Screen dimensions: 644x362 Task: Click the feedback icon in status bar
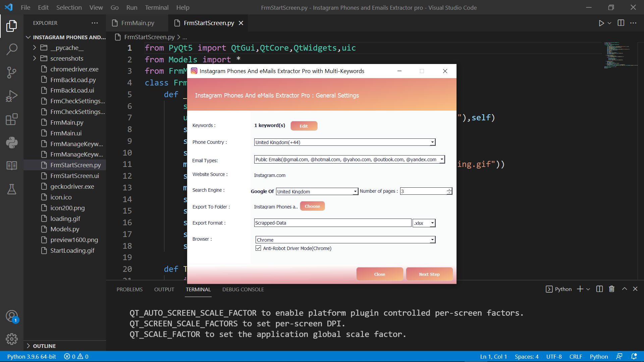tap(619, 356)
